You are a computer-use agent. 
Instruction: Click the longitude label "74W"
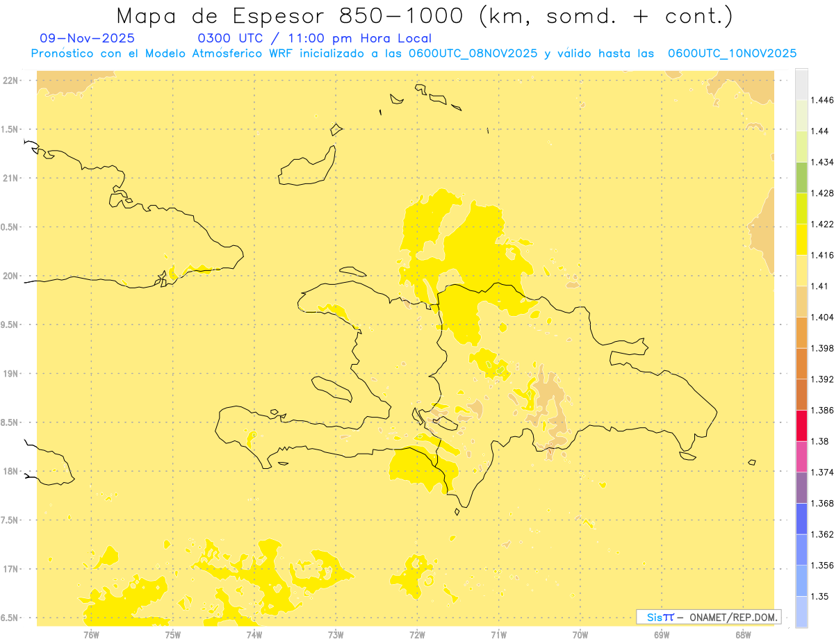click(254, 634)
